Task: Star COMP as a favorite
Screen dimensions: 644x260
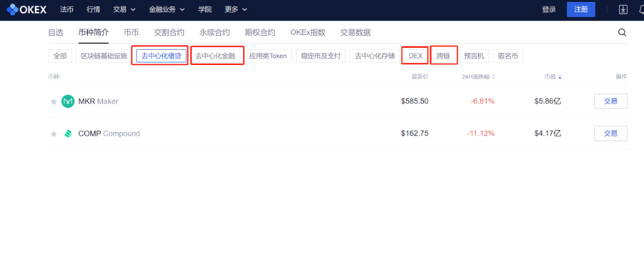Action: pos(53,134)
